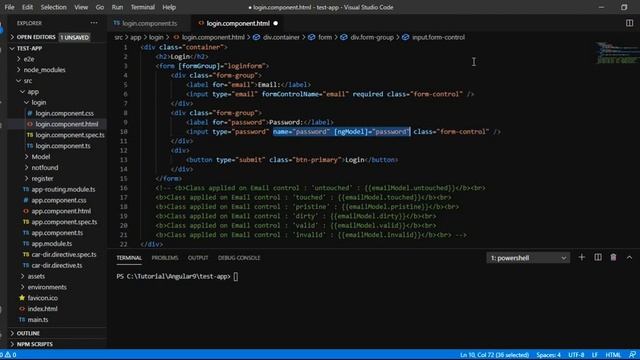The width and height of the screenshot is (640, 360).
Task: Expand the node_modules folder
Action: pos(44,70)
